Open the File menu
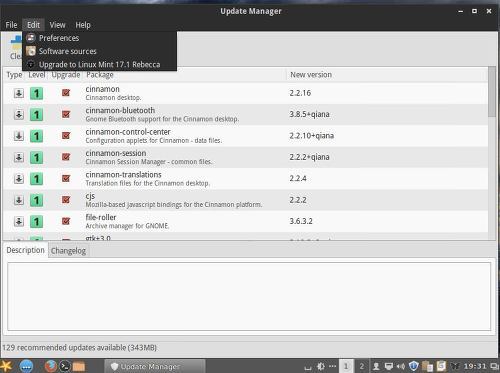Viewport: 500px width, 373px height. click(11, 25)
